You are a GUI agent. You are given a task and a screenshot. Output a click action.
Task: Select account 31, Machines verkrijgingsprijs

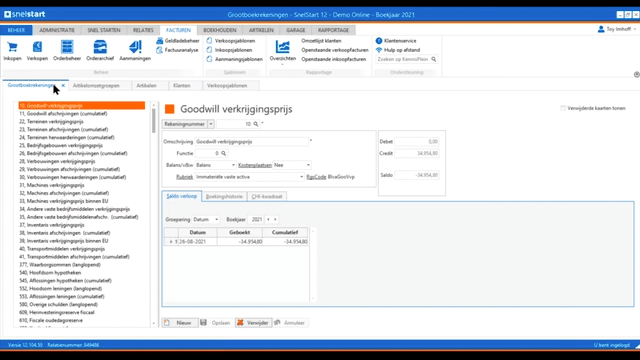coord(52,185)
